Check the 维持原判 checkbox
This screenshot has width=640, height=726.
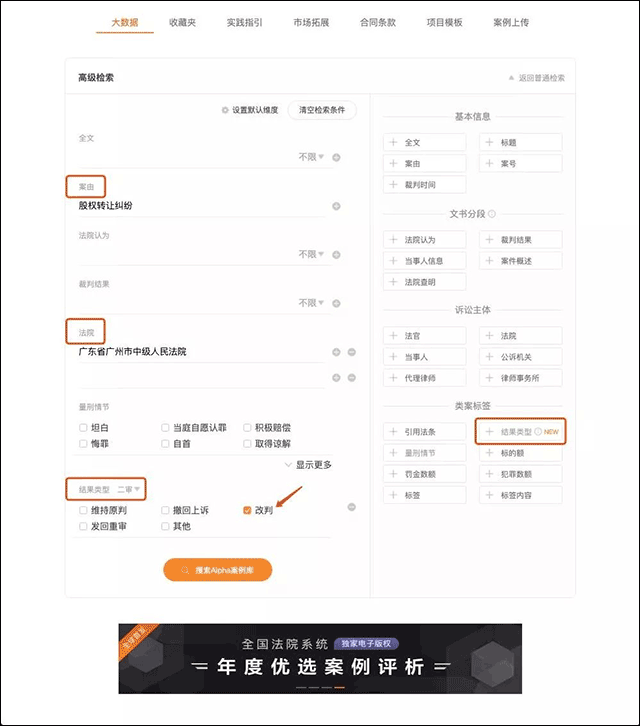84,509
